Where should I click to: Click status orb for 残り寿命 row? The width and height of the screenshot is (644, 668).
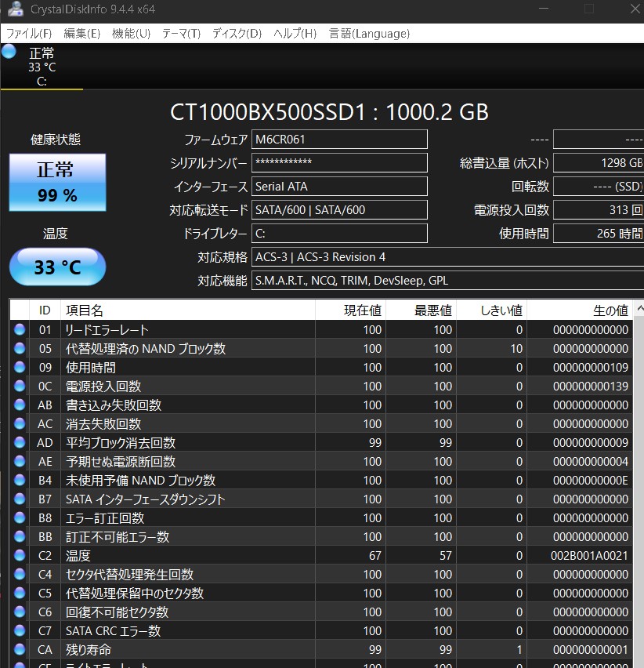point(20,650)
